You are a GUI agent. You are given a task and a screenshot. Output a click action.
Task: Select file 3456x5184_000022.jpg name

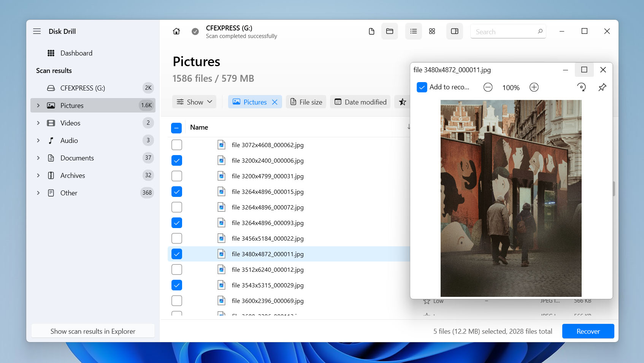[268, 238]
